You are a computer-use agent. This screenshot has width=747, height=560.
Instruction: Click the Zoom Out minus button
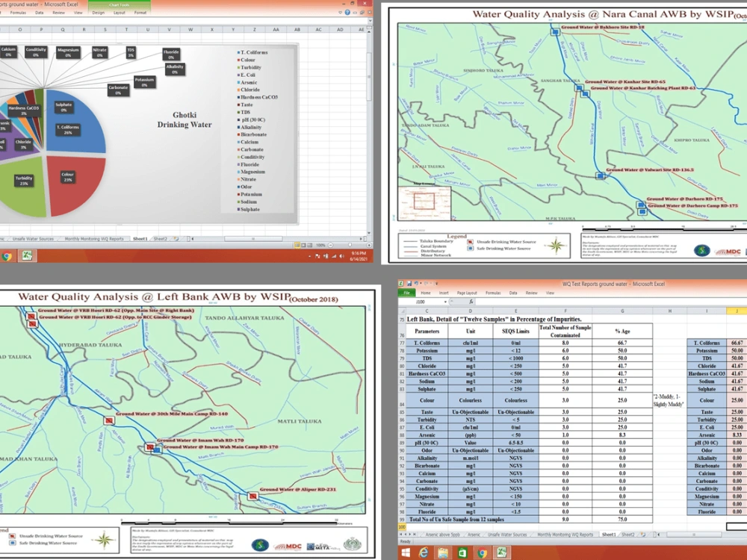coord(330,245)
